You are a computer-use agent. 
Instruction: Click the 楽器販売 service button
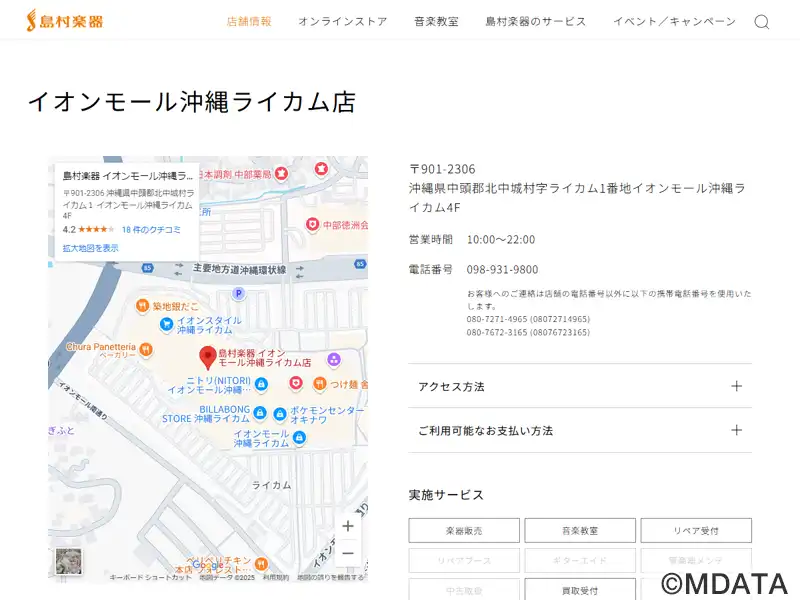464,531
